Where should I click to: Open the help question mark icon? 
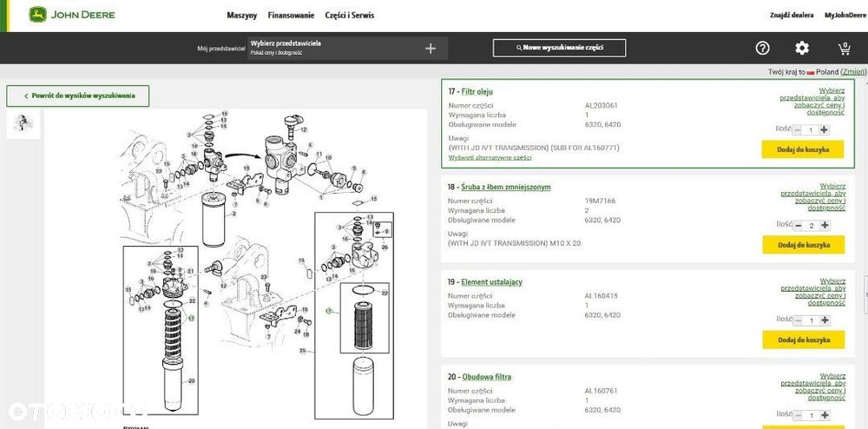coord(762,48)
